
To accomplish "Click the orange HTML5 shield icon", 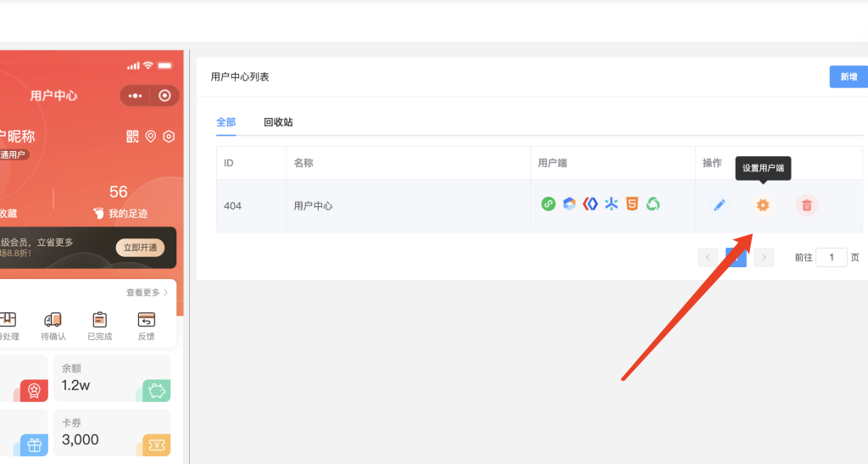I will point(632,204).
